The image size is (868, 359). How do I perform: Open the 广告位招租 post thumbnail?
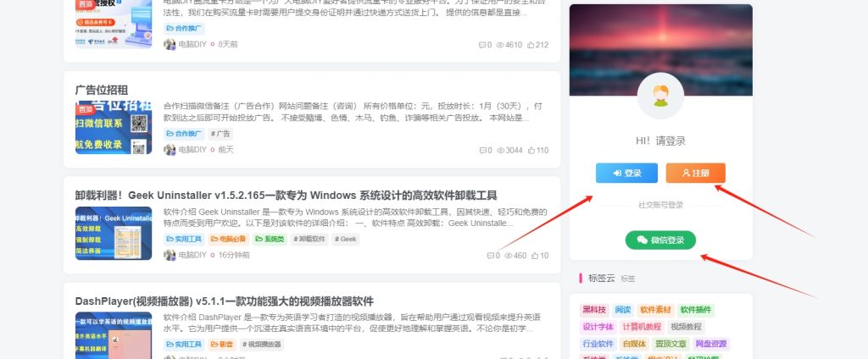click(114, 127)
